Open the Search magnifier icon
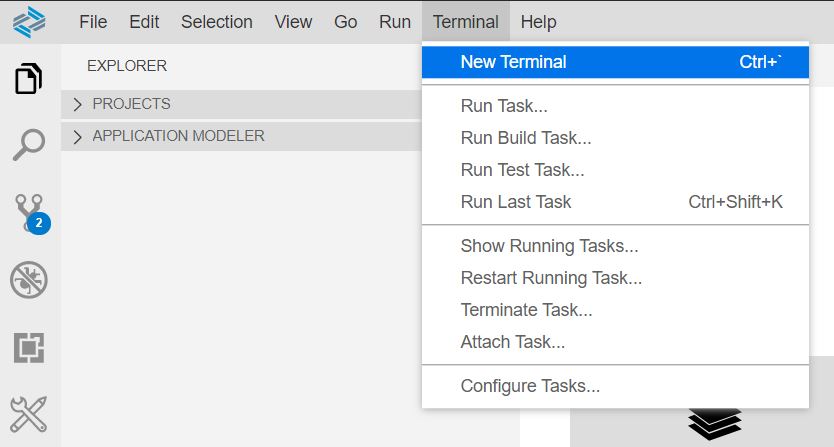The width and height of the screenshot is (834, 447). (29, 144)
